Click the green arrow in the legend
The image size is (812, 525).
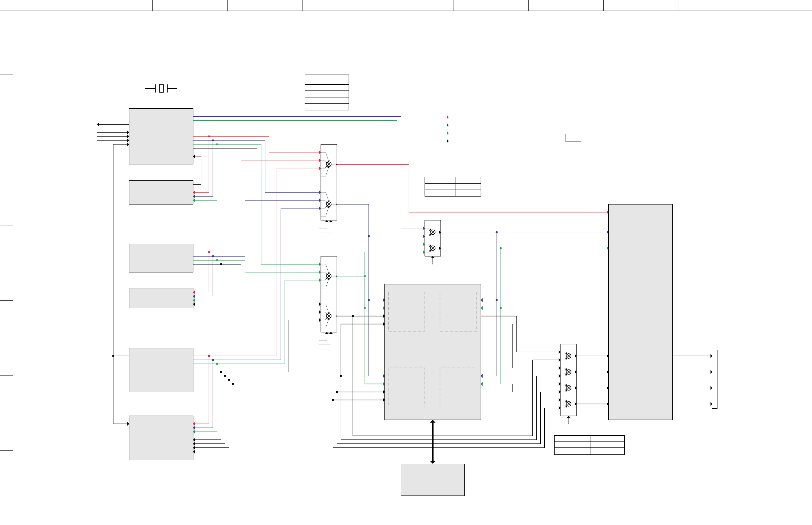(x=440, y=133)
